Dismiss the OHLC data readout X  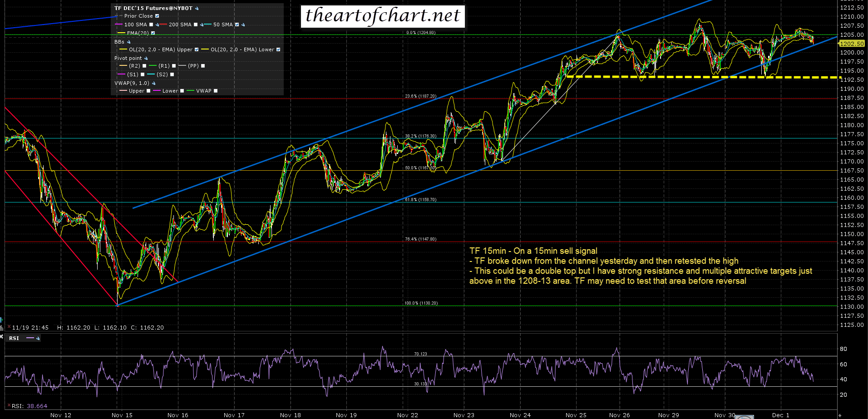tap(9, 327)
